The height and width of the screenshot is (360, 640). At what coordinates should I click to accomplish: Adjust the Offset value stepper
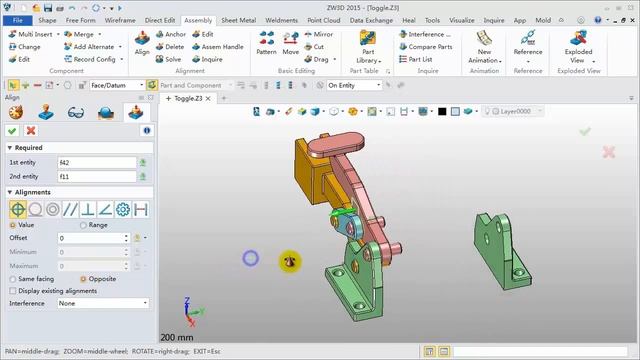coord(126,238)
